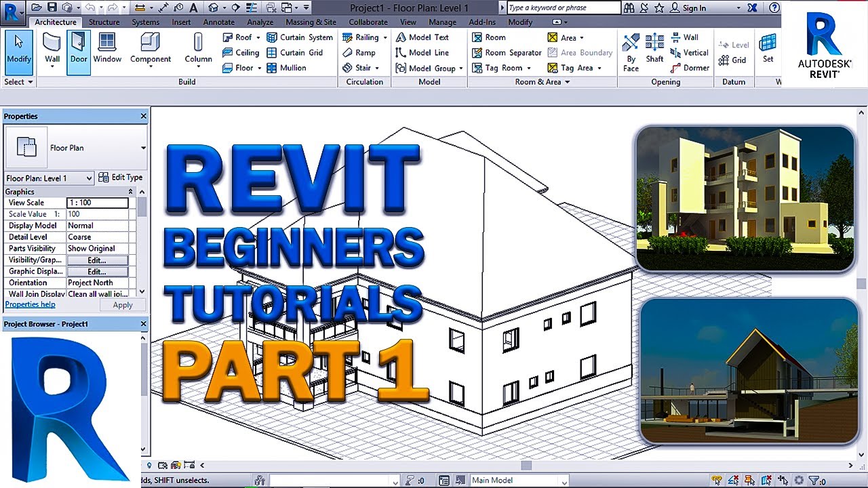868x488 pixels.
Task: Select the Model Line tool
Action: (x=422, y=53)
